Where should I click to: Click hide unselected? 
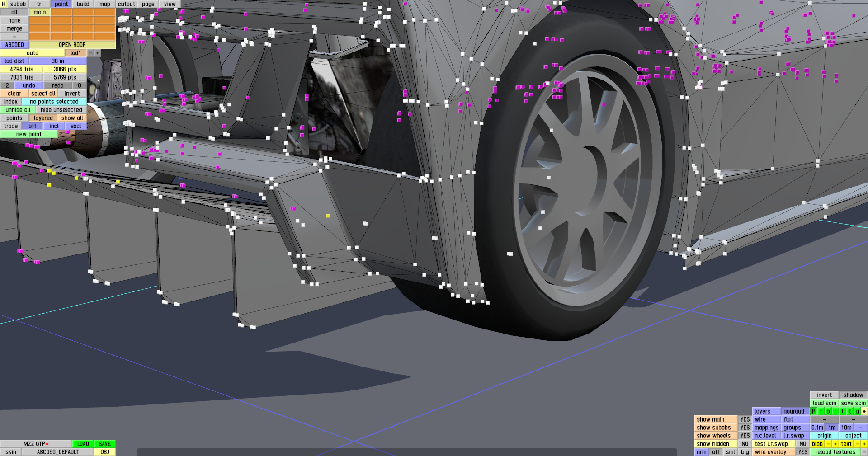(x=61, y=110)
